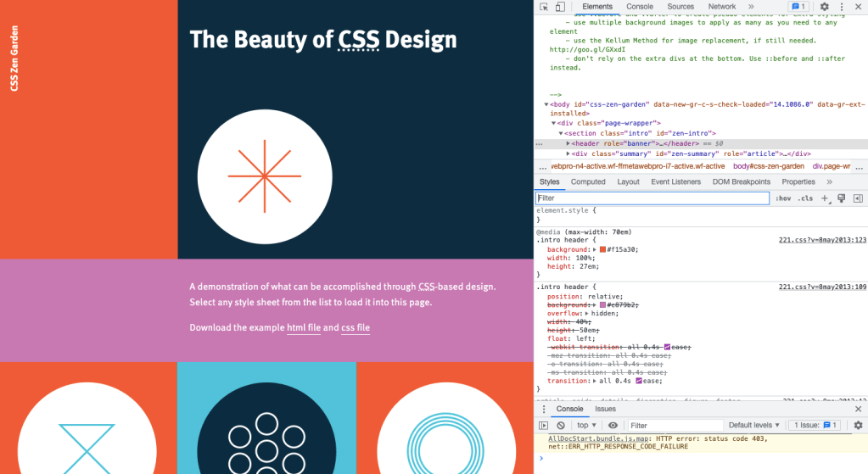Screen dimensions: 868x474
Task: Open console settings gear icon
Action: click(x=858, y=425)
